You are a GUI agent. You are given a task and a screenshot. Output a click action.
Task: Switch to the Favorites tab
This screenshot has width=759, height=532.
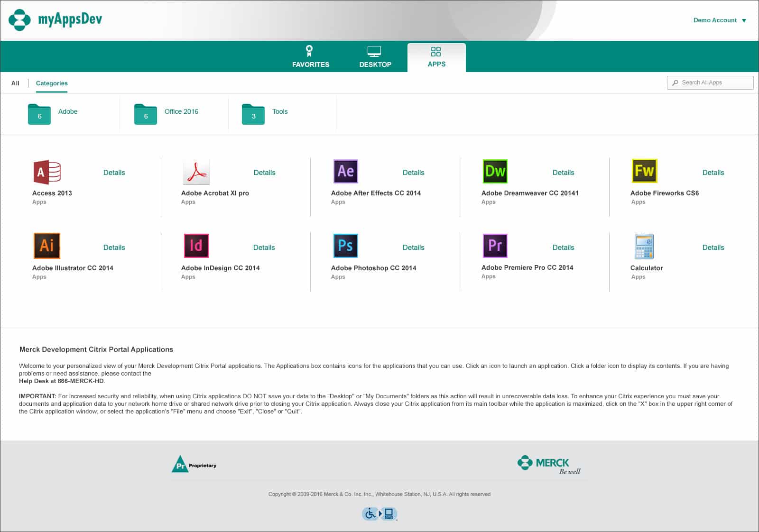point(310,56)
